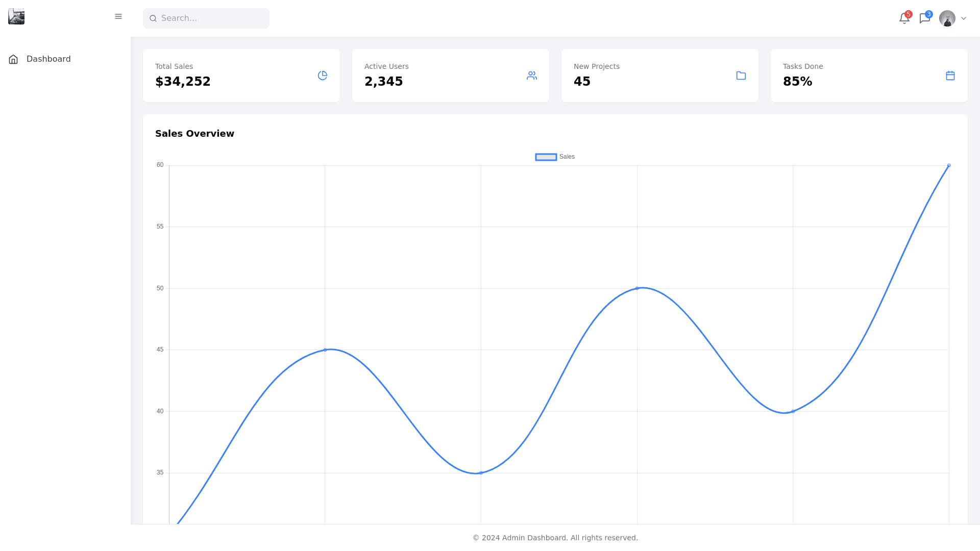
Task: Click the hamburger menu icon
Action: coord(118,17)
